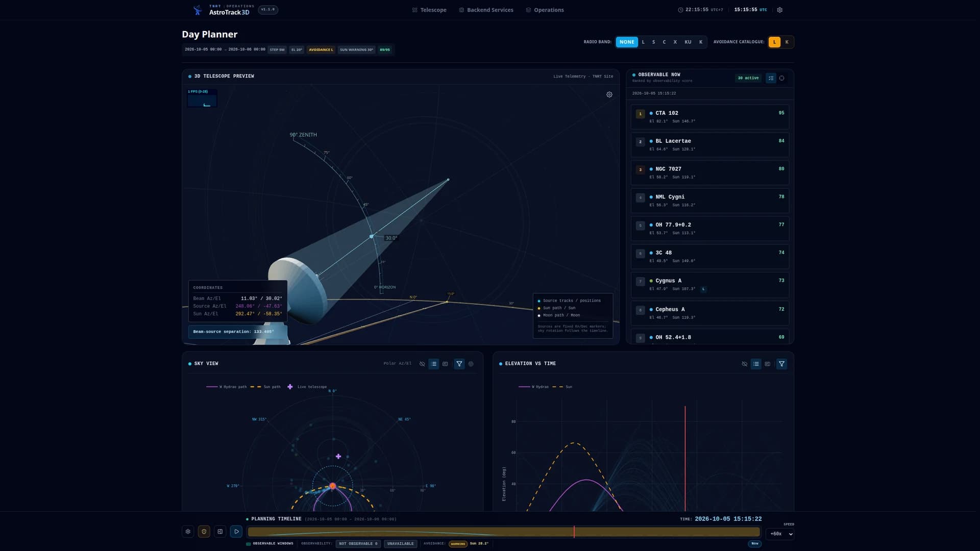Click the 30 active badge
The width and height of the screenshot is (980, 551).
[748, 78]
